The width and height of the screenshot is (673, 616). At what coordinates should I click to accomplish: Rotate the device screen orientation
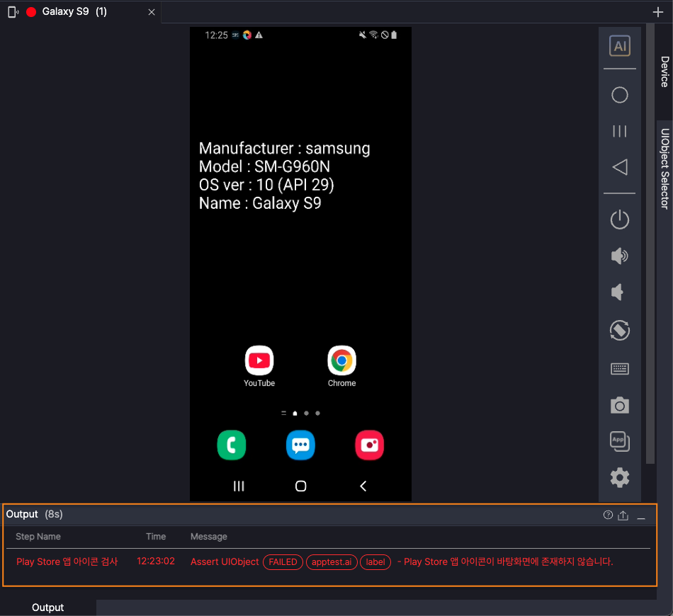[620, 330]
